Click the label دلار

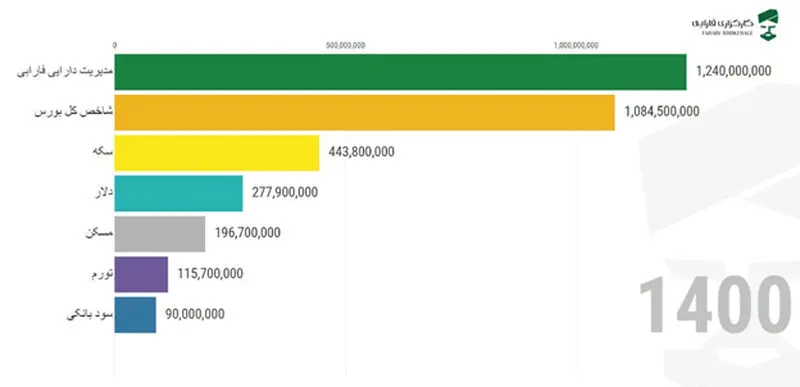click(104, 193)
